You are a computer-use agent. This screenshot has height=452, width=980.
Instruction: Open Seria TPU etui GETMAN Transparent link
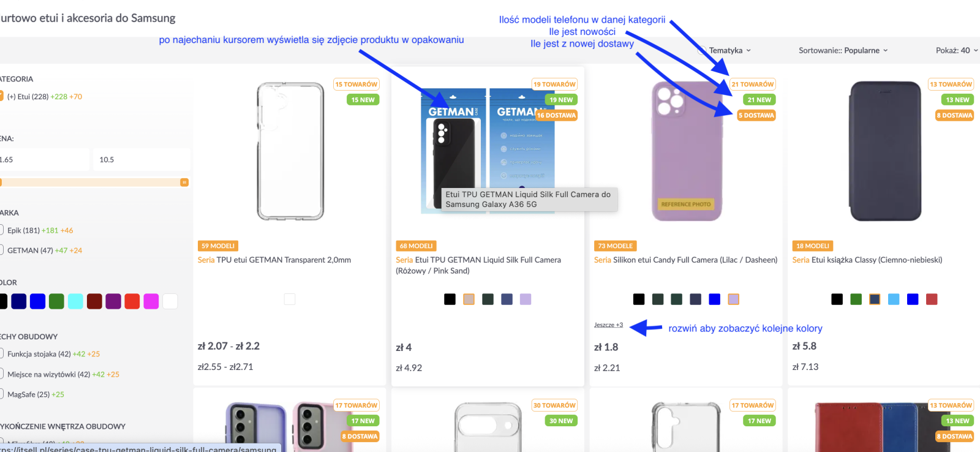[x=274, y=260]
